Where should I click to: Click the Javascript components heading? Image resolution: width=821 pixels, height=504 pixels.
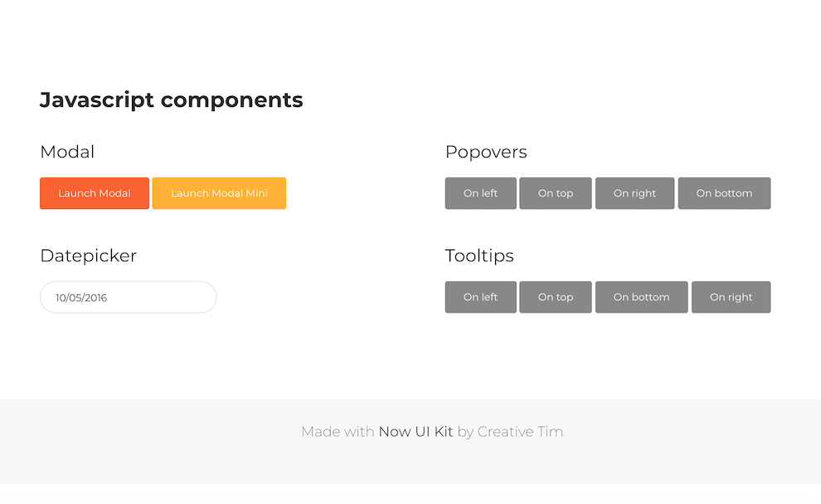pos(171,99)
